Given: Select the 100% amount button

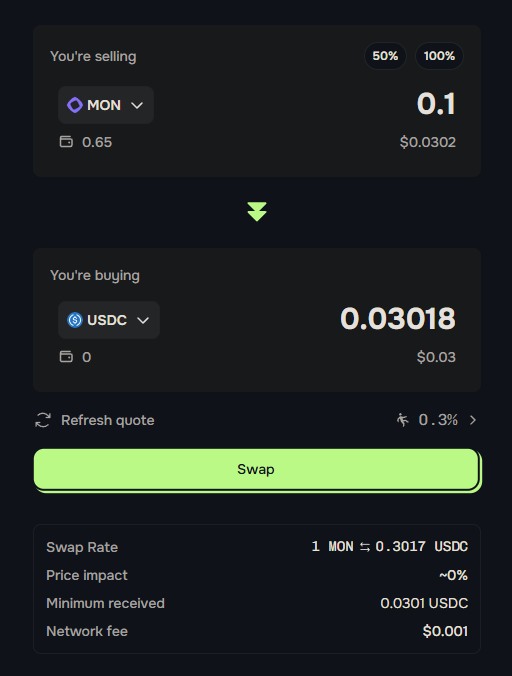Looking at the screenshot, I should point(439,56).
